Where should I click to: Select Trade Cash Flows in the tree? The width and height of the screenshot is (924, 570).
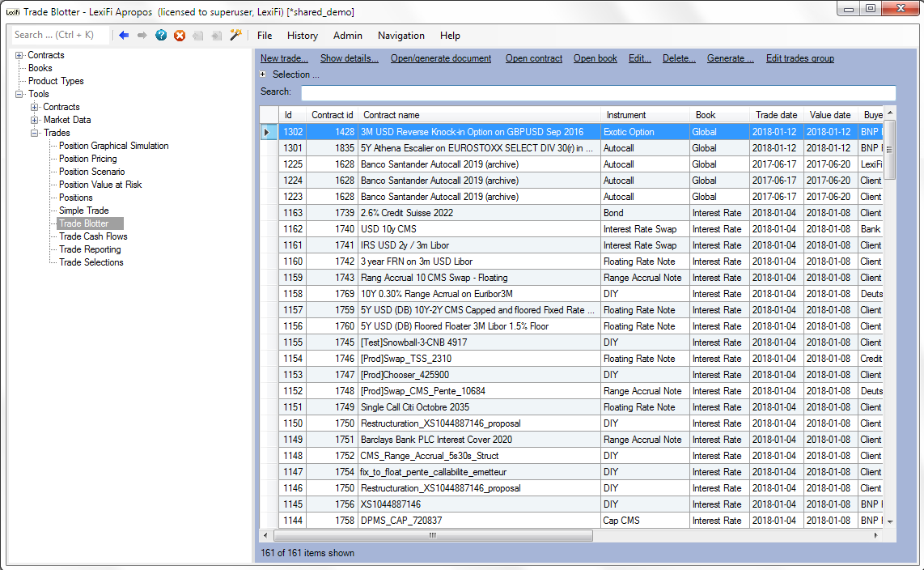tap(93, 236)
